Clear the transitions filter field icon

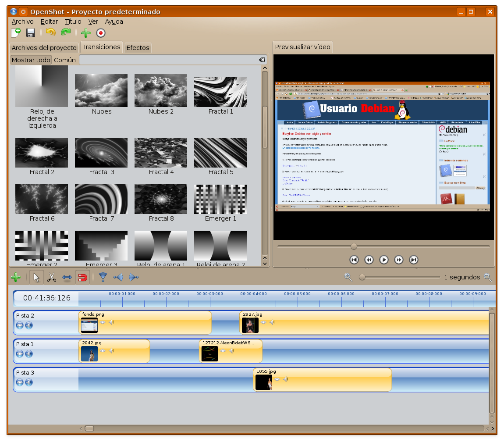tap(262, 60)
